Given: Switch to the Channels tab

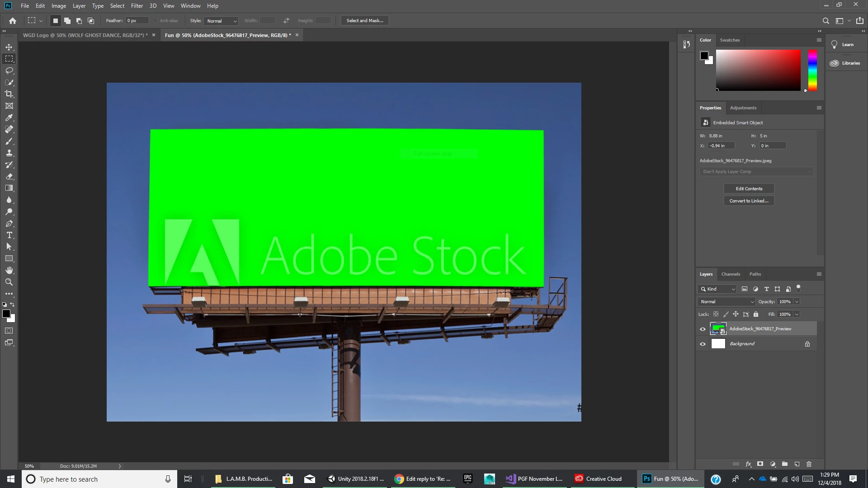Looking at the screenshot, I should click(x=731, y=274).
